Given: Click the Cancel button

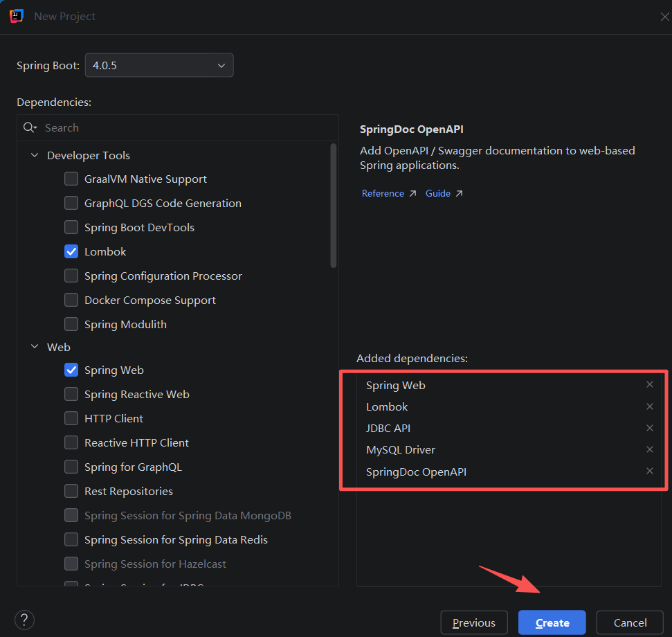Looking at the screenshot, I should pos(630,622).
